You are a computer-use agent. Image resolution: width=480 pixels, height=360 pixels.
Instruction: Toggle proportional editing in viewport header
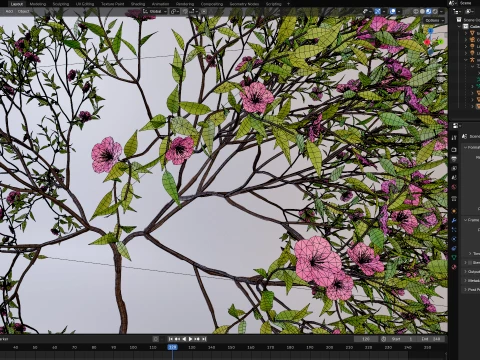[204, 11]
